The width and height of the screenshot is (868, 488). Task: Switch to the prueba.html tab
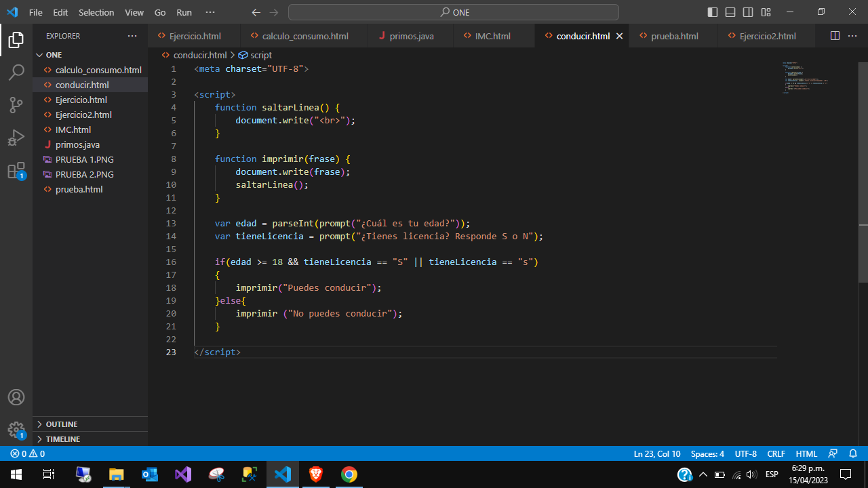pyautogui.click(x=674, y=36)
